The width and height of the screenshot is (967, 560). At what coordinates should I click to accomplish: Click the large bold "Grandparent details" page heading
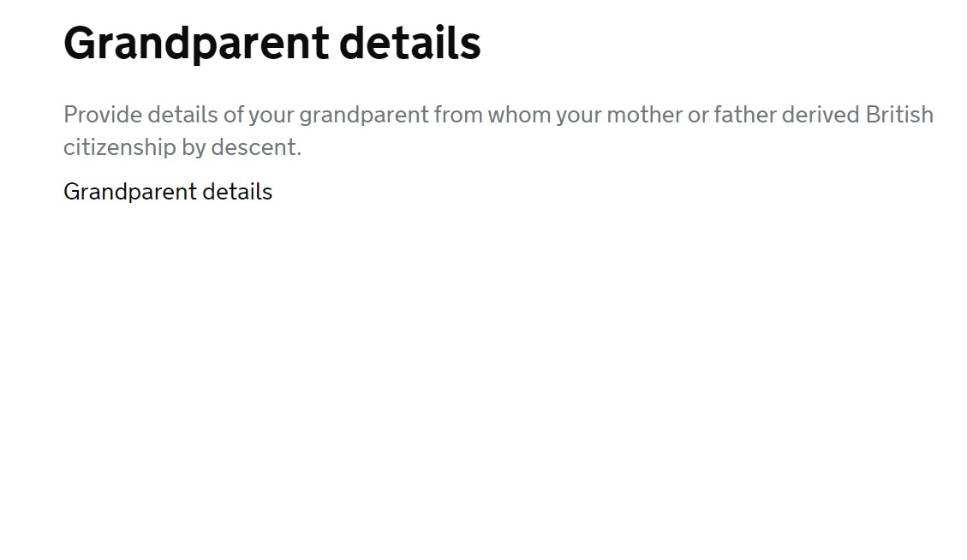(272, 43)
